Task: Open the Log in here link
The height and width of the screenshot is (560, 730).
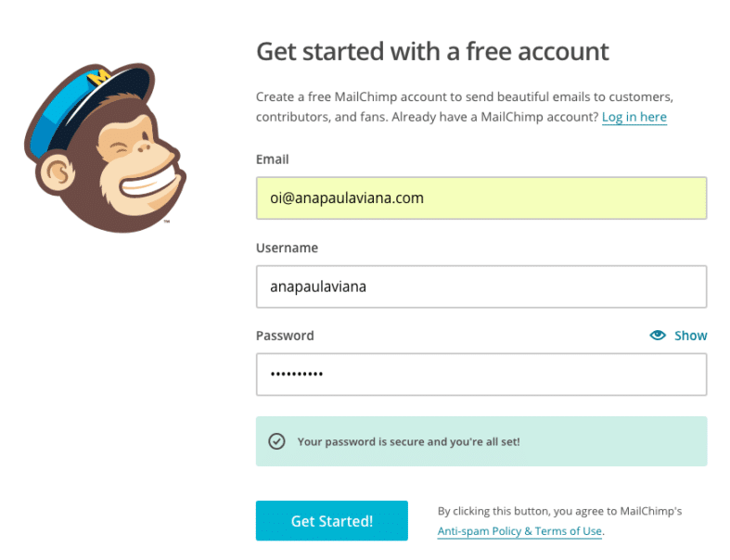Action: tap(634, 117)
